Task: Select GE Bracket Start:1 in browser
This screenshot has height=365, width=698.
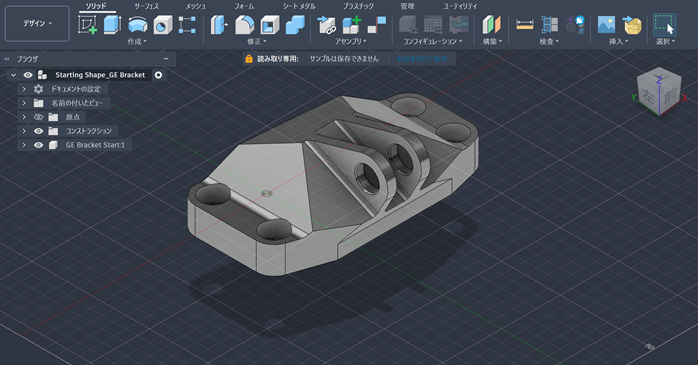Action: tap(95, 145)
